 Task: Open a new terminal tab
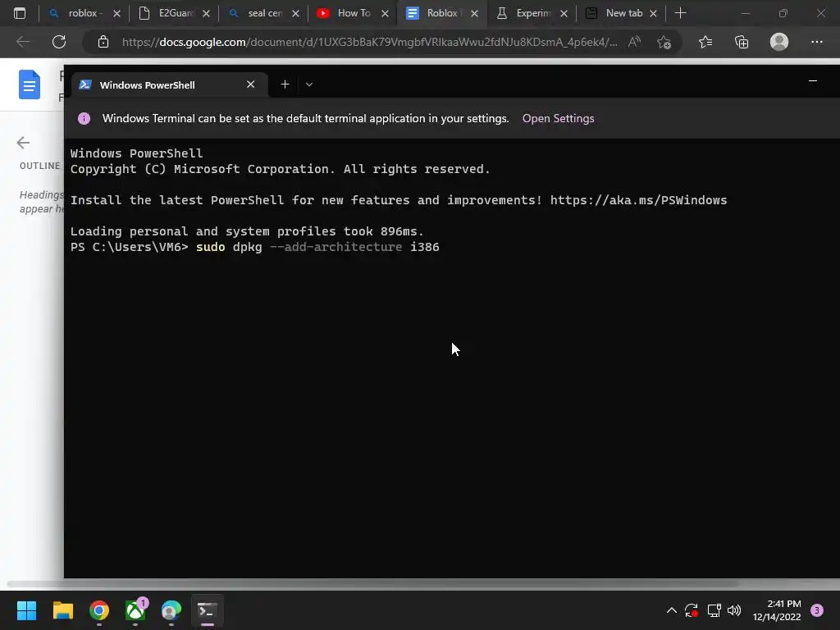click(x=285, y=84)
